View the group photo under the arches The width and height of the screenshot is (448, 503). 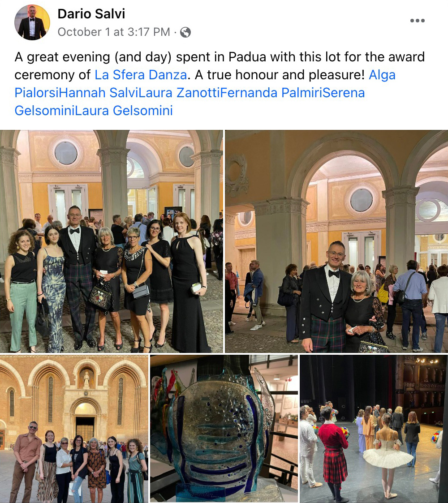(x=112, y=241)
